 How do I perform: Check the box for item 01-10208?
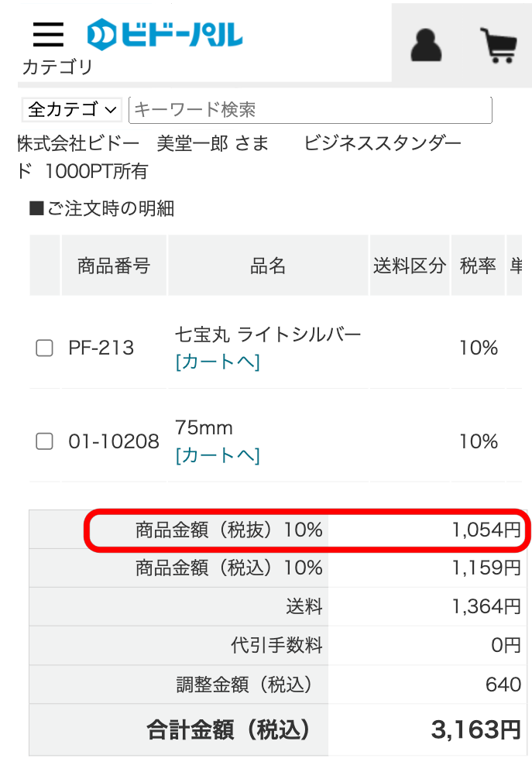click(x=45, y=441)
